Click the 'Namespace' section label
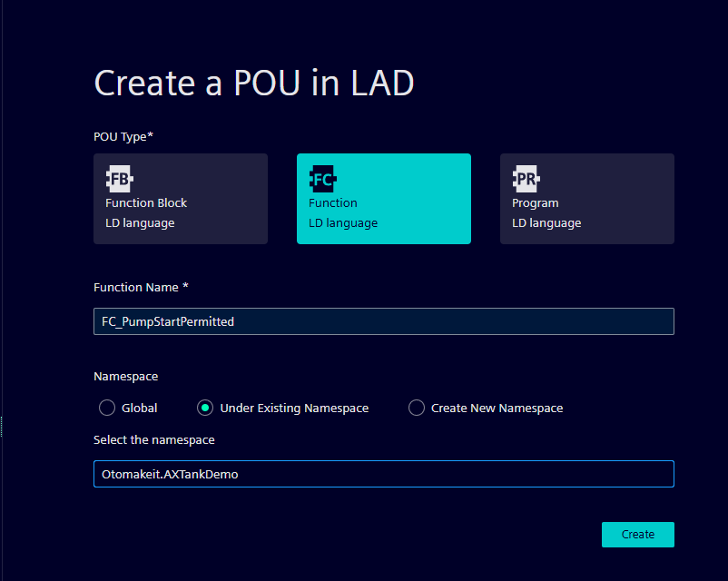Image resolution: width=728 pixels, height=581 pixels. tap(126, 377)
